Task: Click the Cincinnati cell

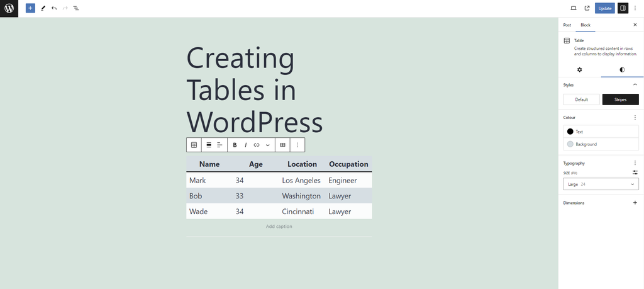Action: 303,212
